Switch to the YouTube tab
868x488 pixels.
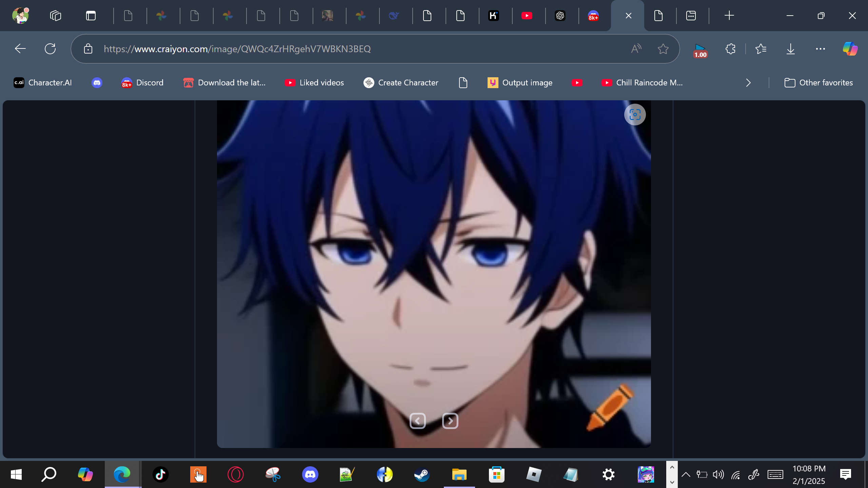pyautogui.click(x=527, y=16)
